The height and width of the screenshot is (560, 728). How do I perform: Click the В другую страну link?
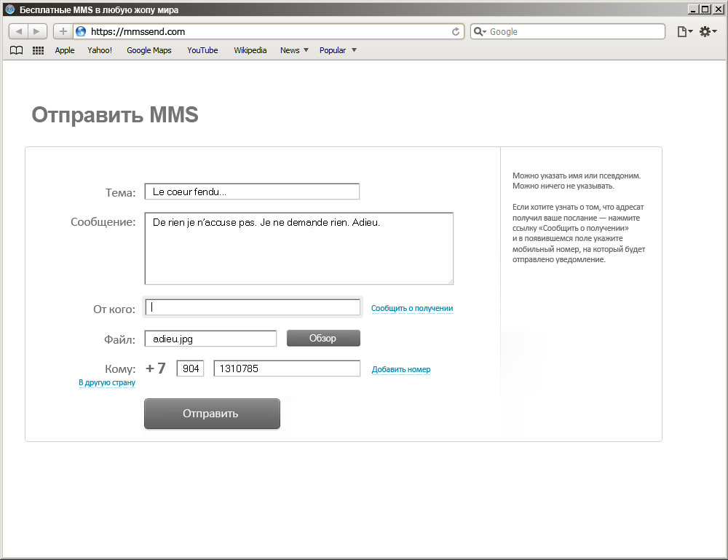pyautogui.click(x=107, y=382)
